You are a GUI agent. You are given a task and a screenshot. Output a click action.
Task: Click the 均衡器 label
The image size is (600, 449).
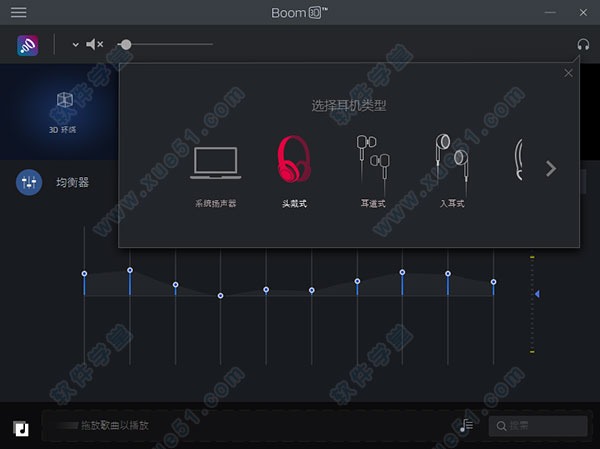(73, 182)
